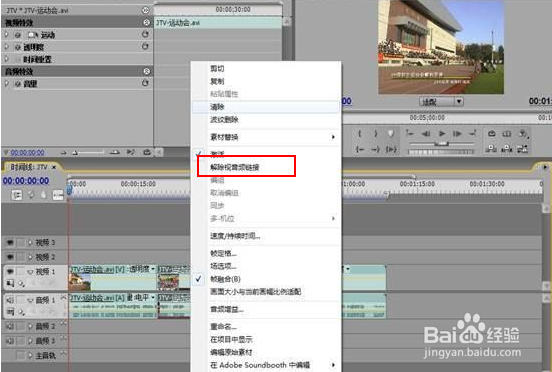
Task: Set display style for 音频 1 track
Action: [10, 311]
